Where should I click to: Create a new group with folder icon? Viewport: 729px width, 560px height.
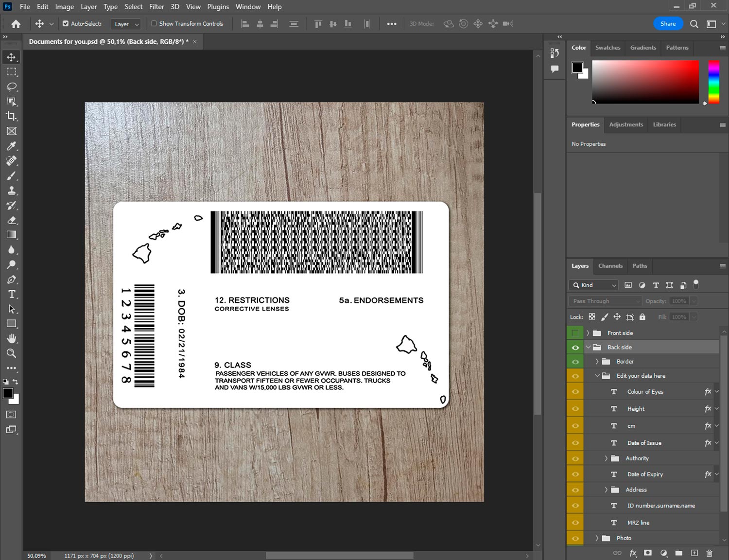pos(678,553)
